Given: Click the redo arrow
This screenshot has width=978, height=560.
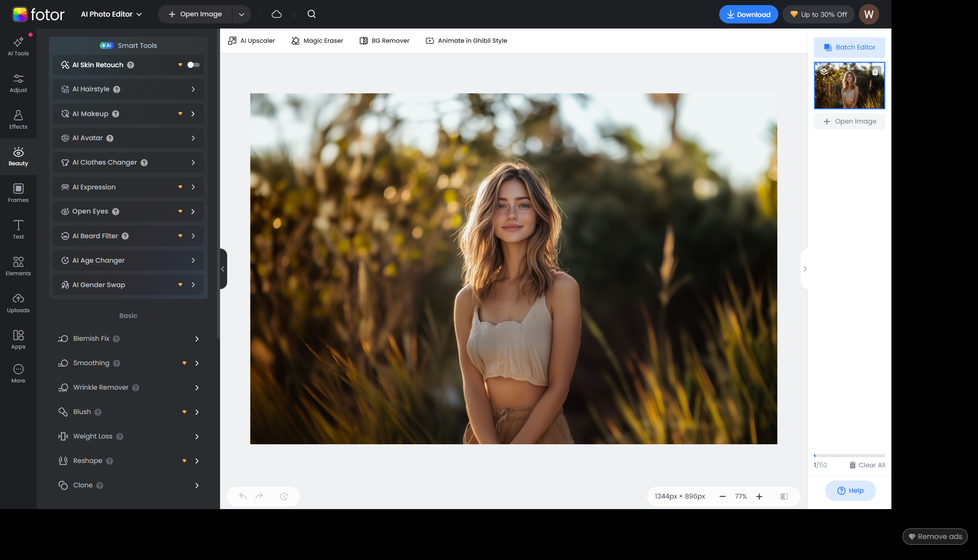Looking at the screenshot, I should click(259, 496).
